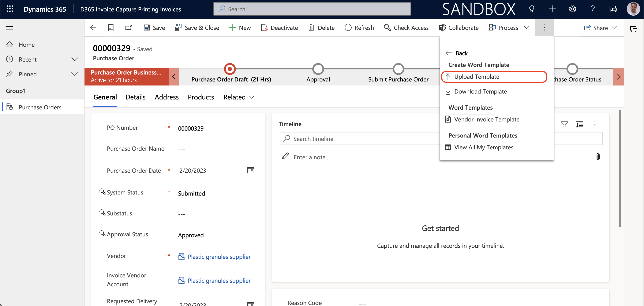Open record set form icon
644x306 pixels.
(111, 28)
